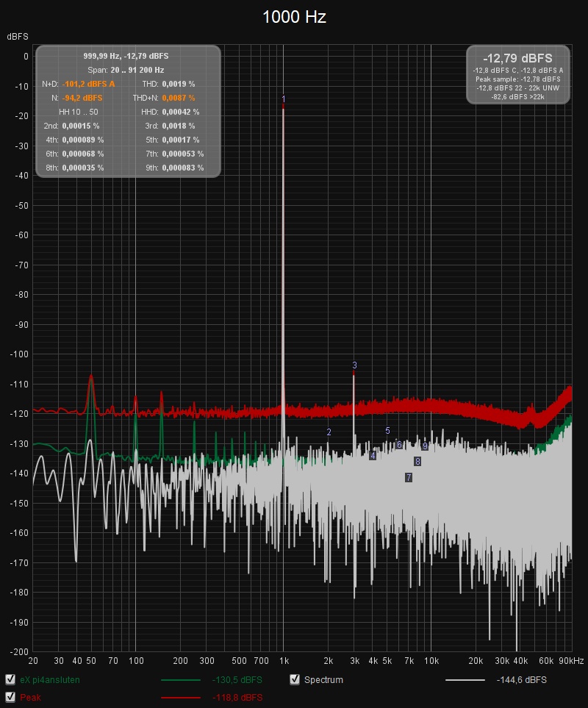The width and height of the screenshot is (588, 708).
Task: Click the 50 Hz hum peak on the red trace
Action: coord(91,376)
